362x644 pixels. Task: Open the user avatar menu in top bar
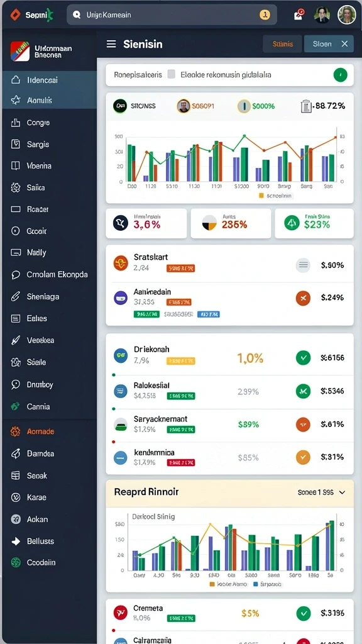(x=346, y=15)
